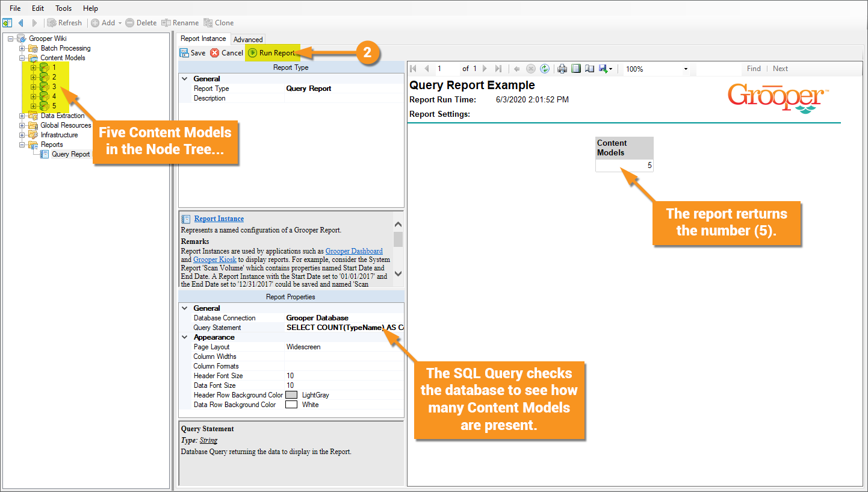Collapse the Reports folder
The width and height of the screenshot is (868, 492).
pyautogui.click(x=22, y=145)
